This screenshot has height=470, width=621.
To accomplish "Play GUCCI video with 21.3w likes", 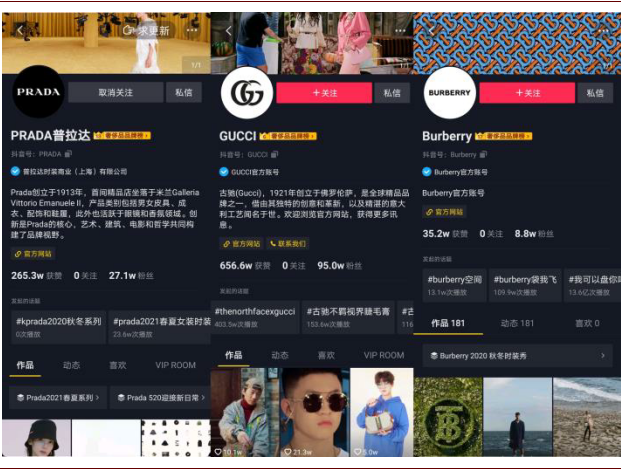I will click(x=315, y=412).
